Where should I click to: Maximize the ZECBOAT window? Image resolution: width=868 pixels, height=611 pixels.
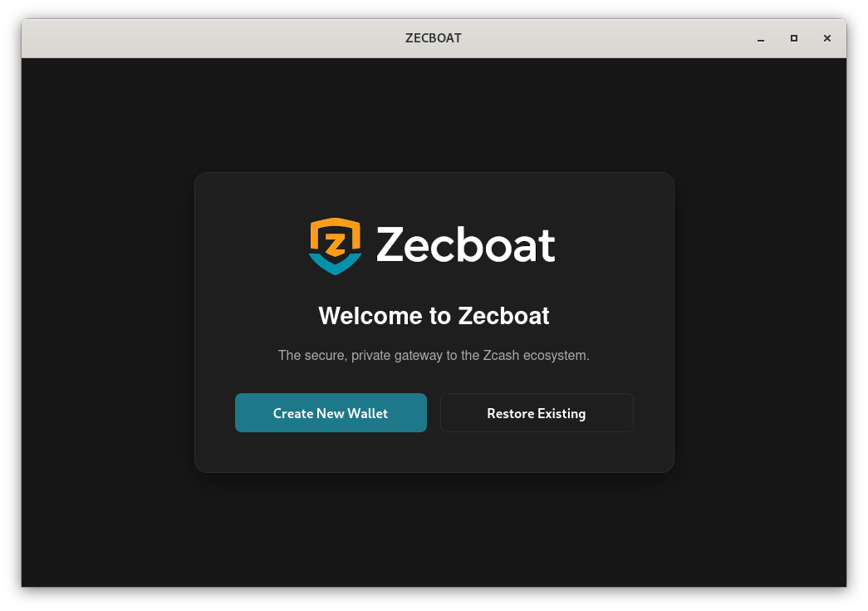click(x=794, y=38)
